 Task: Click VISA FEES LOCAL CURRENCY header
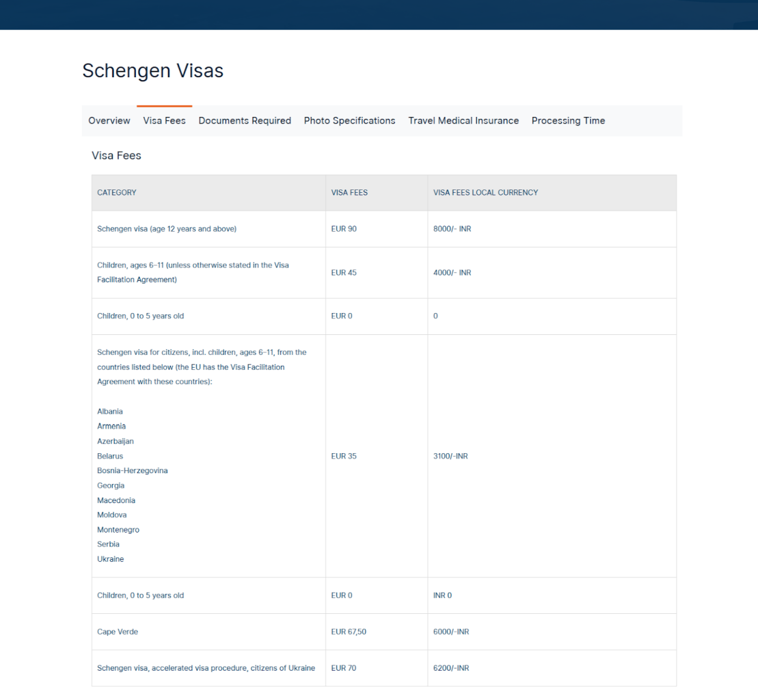coord(485,192)
